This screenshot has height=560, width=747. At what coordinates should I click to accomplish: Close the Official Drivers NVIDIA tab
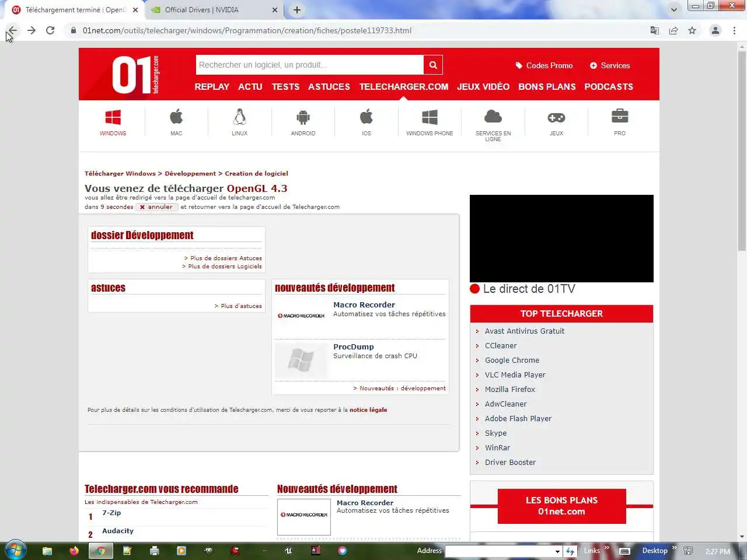[x=275, y=10]
